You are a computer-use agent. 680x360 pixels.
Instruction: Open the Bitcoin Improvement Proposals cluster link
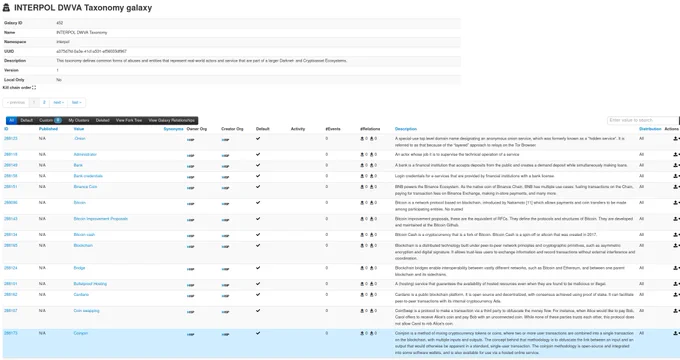[101, 219]
